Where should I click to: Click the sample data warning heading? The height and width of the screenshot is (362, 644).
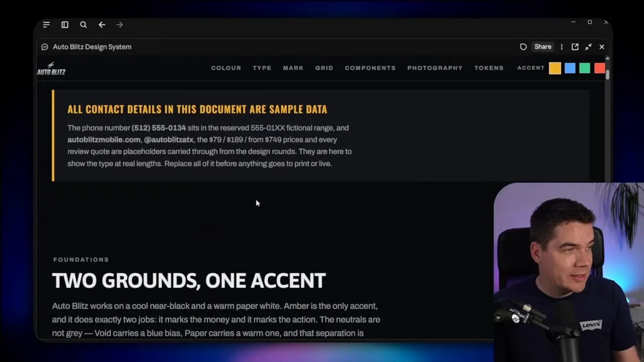point(197,109)
